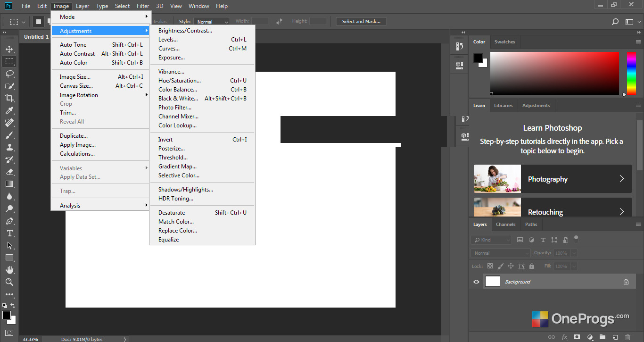The width and height of the screenshot is (644, 342).
Task: Open the Style Normal dropdown in options bar
Action: tap(212, 22)
